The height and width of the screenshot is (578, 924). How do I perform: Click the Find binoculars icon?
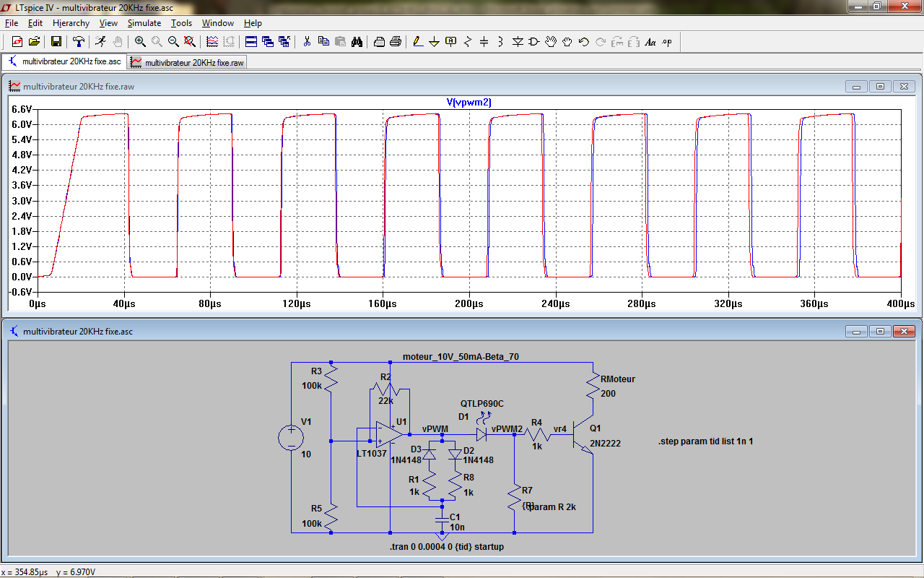click(357, 42)
